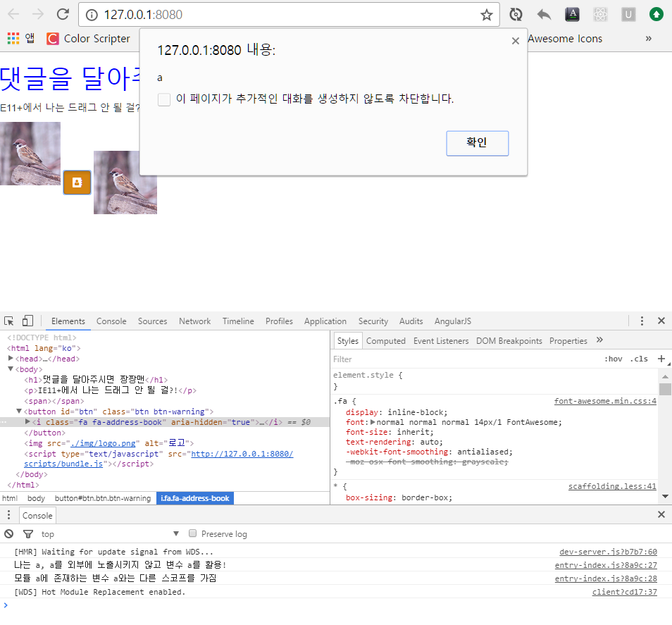Click the second sparrow image
This screenshot has width=672, height=625.
point(125,182)
